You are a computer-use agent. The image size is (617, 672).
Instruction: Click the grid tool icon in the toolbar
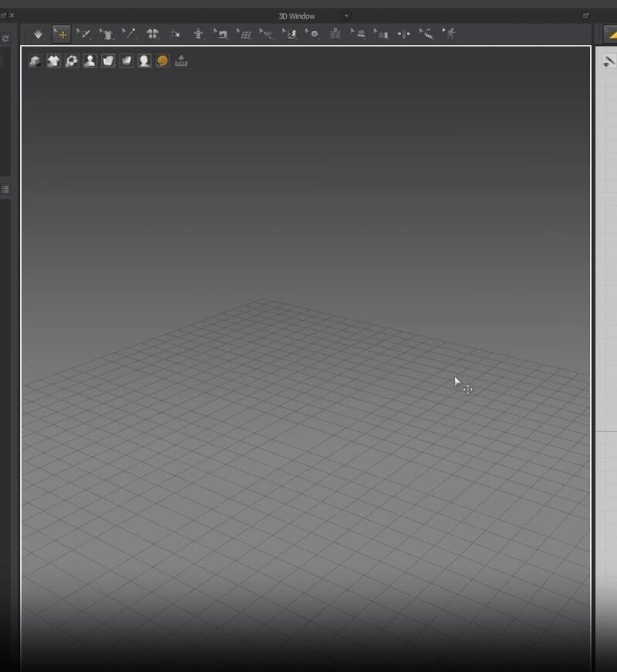point(245,34)
